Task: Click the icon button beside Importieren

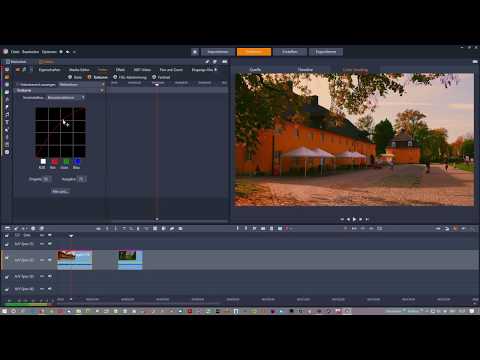Action: click(x=195, y=52)
